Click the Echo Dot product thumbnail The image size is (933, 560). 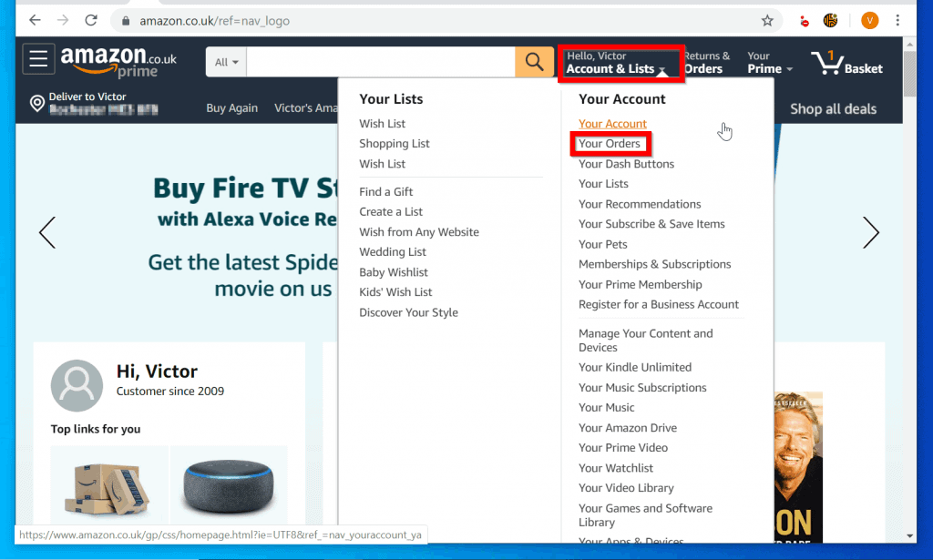point(229,486)
